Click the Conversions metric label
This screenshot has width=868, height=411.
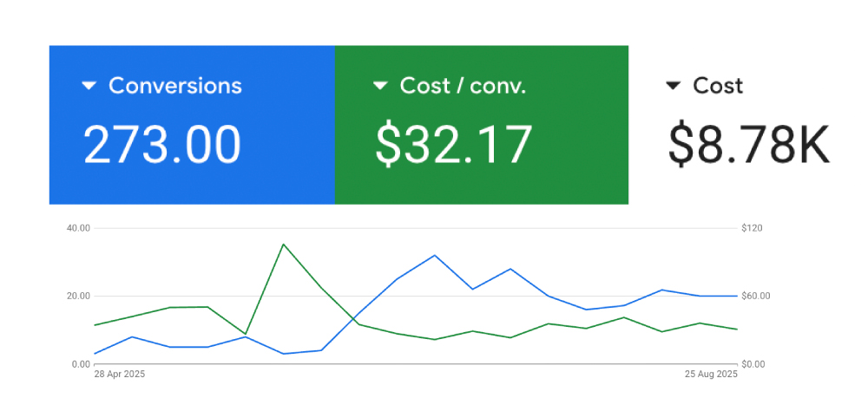click(x=174, y=86)
